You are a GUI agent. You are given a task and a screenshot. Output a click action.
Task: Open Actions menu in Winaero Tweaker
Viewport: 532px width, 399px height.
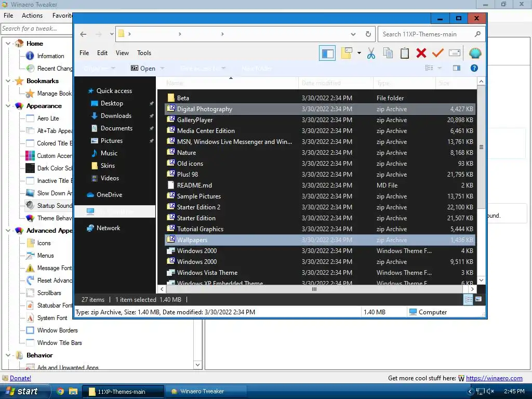(x=32, y=15)
